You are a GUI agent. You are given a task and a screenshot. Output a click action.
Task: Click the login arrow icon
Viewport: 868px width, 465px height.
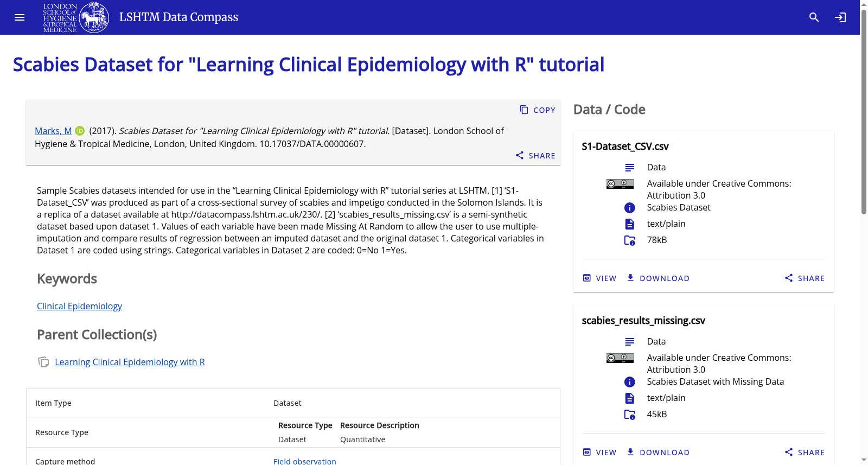point(840,17)
